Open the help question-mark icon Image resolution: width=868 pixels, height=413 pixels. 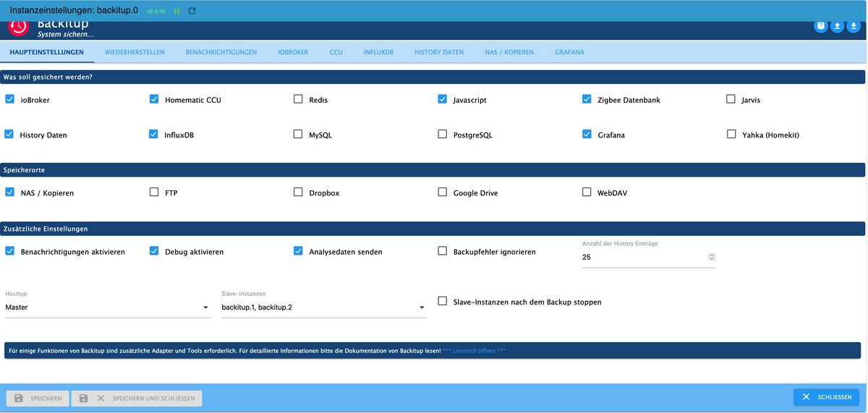[821, 26]
